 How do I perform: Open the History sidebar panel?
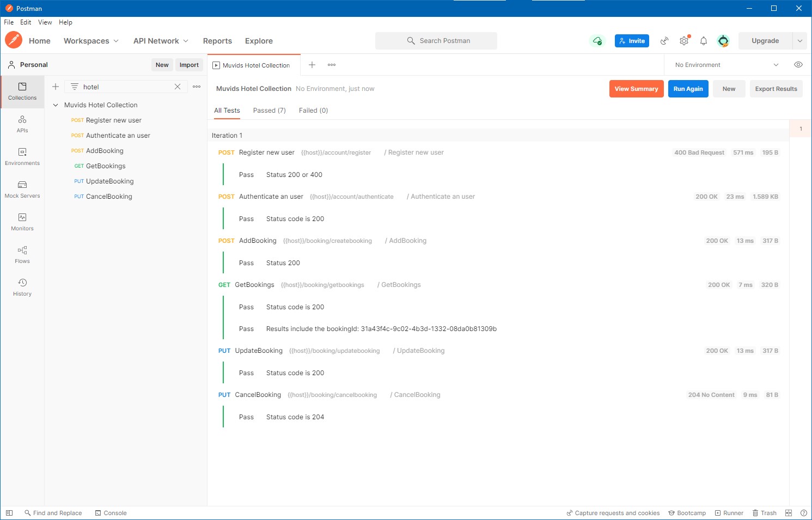click(x=22, y=287)
